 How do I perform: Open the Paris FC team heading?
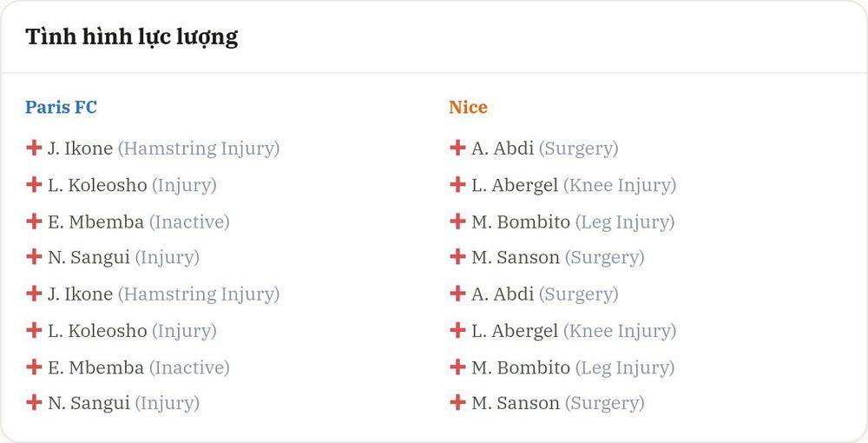tap(61, 107)
